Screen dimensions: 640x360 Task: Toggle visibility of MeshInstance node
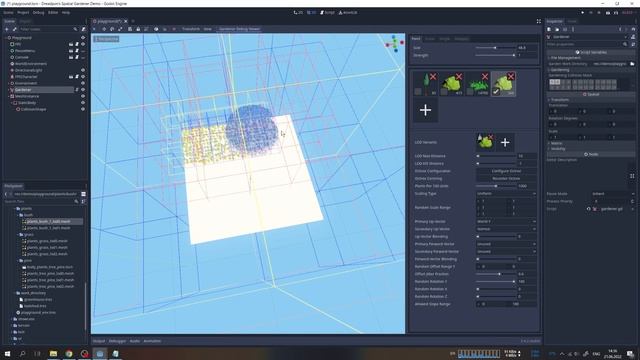click(83, 96)
